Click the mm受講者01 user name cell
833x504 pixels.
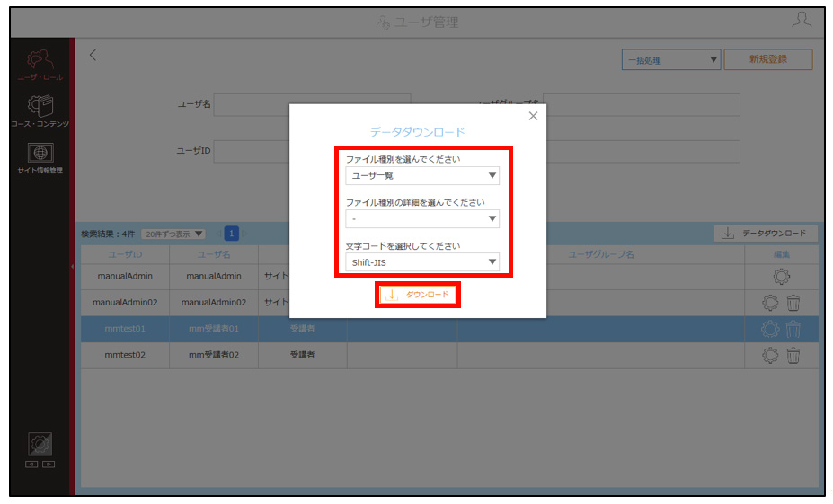[x=214, y=329]
